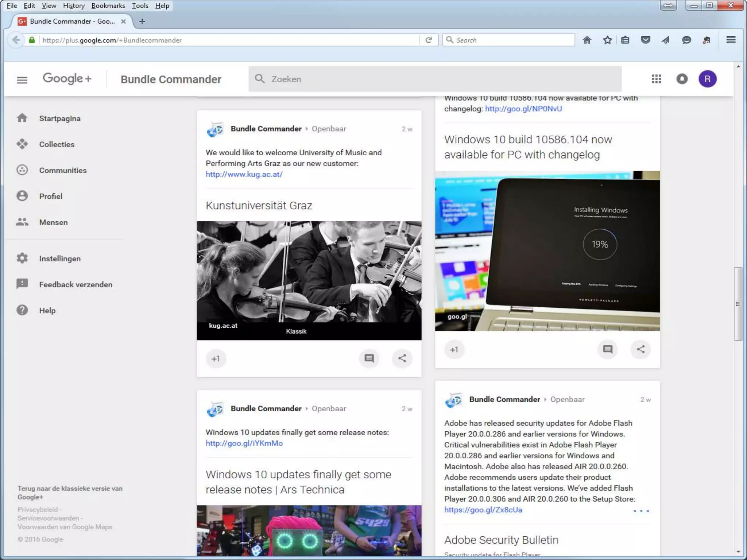The height and width of the screenshot is (560, 747).
Task: Click Kunstuniversität Graz title
Action: point(259,205)
